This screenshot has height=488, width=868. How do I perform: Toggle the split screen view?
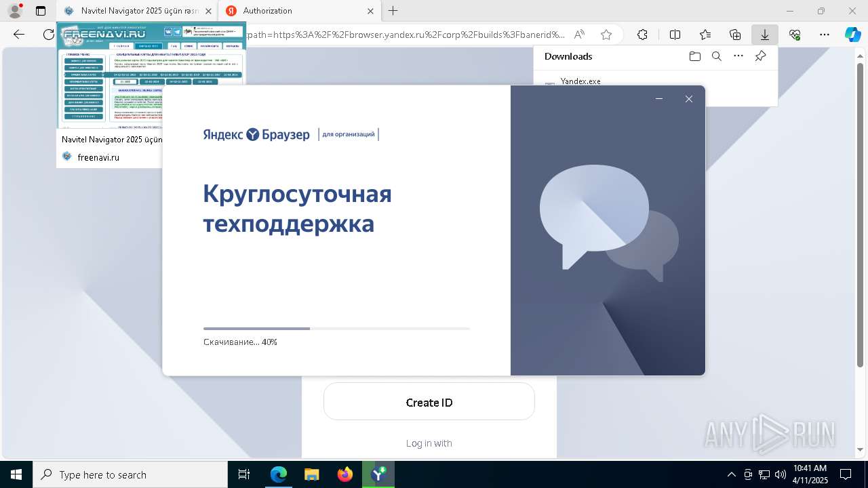click(x=675, y=35)
